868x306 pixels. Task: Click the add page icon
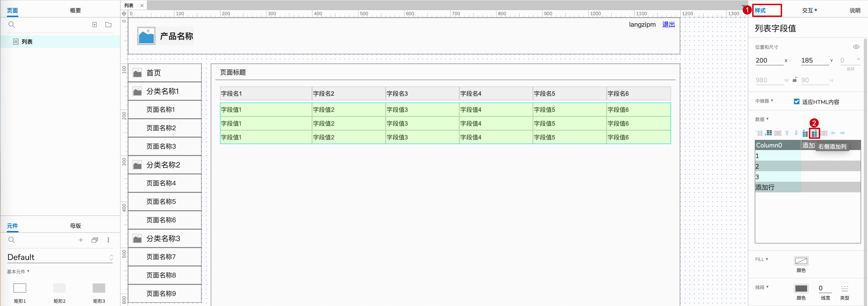[95, 25]
